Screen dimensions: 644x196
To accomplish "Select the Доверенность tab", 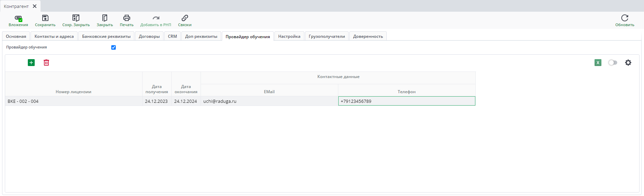I will [x=368, y=36].
